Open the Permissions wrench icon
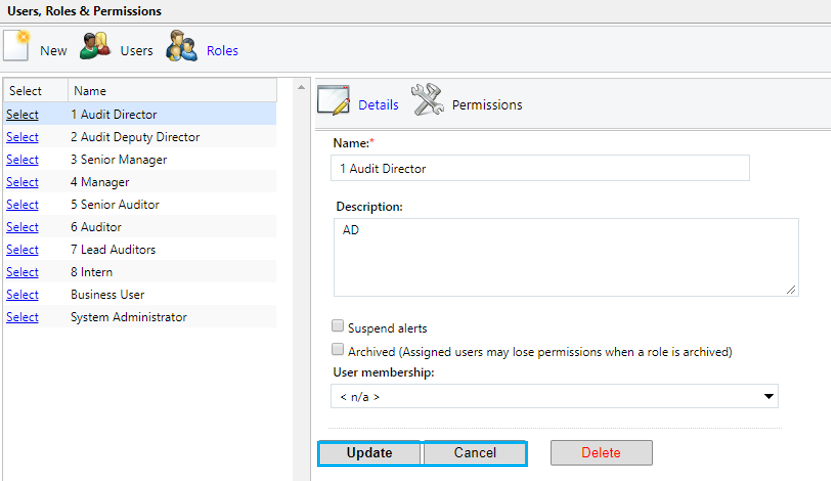This screenshot has height=481, width=831. click(428, 102)
